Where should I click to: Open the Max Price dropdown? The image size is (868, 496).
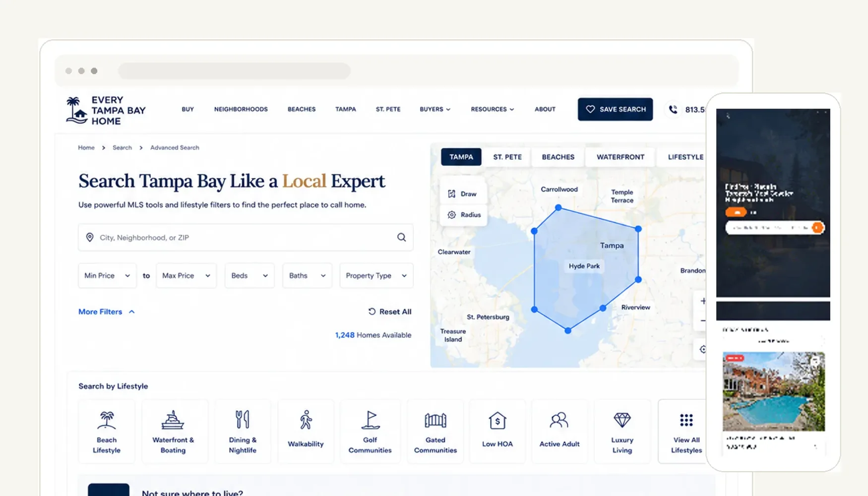tap(186, 275)
